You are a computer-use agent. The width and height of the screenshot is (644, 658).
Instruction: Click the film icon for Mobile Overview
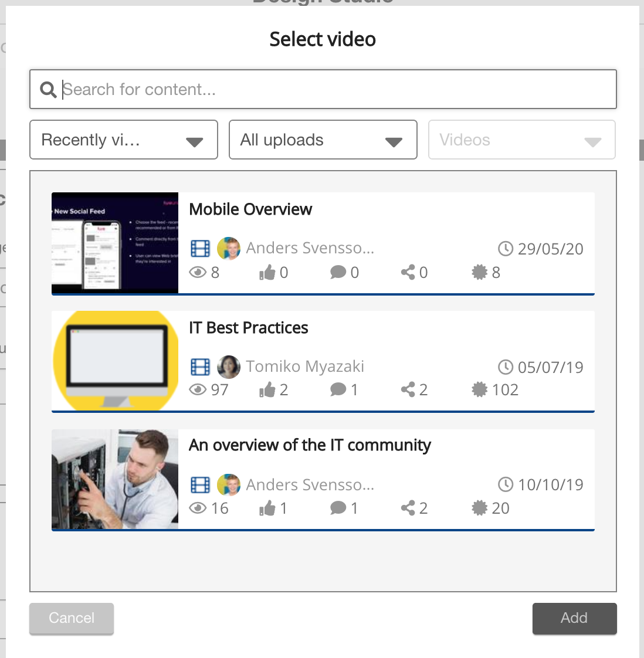point(200,249)
